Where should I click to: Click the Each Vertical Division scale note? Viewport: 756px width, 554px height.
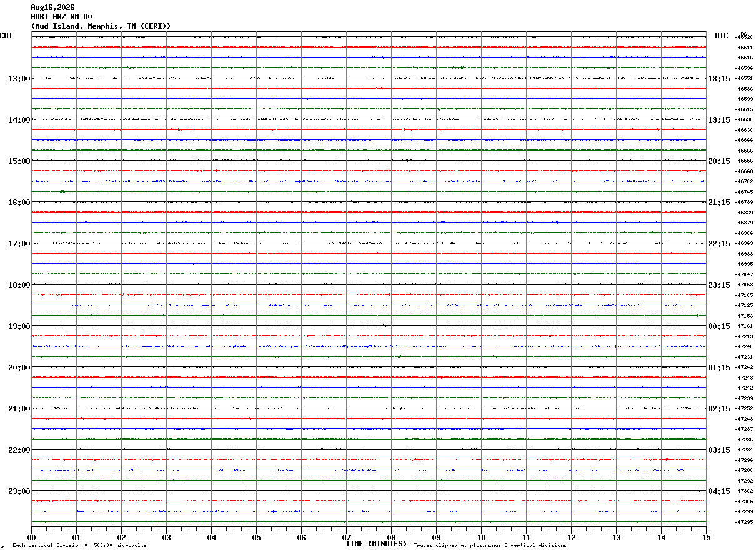point(79,545)
